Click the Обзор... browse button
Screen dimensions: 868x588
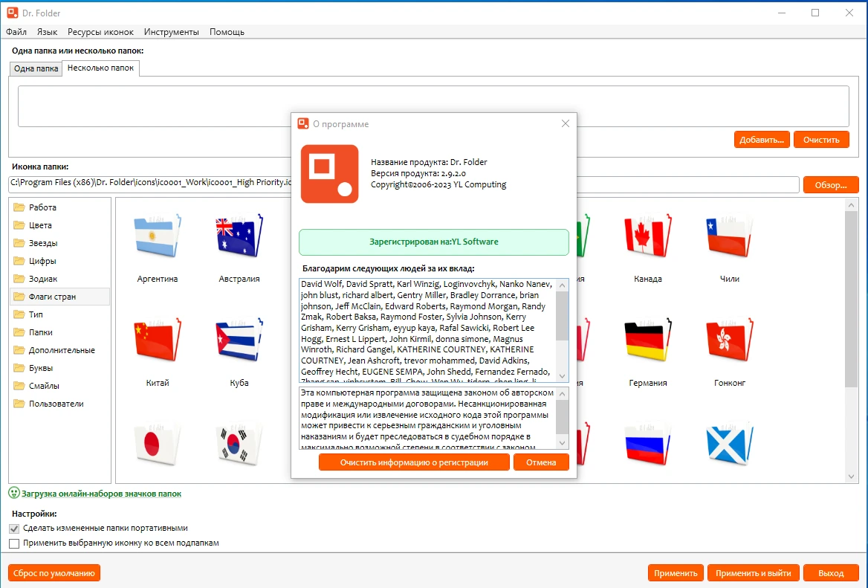[831, 185]
